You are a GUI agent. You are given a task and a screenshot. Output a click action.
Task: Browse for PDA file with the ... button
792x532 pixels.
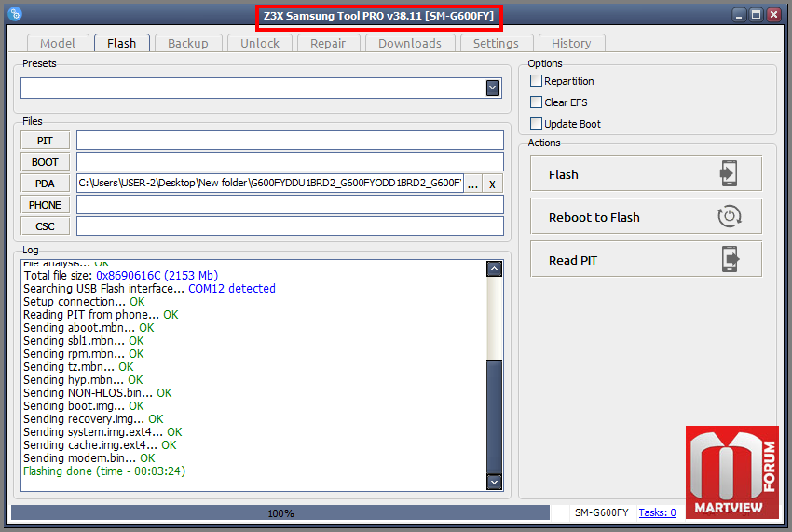(472, 184)
